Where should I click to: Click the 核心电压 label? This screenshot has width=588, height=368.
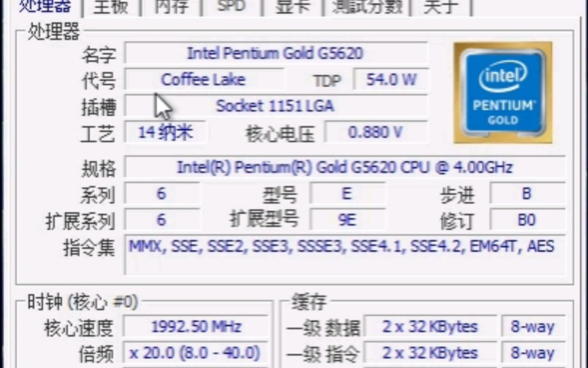coord(280,134)
